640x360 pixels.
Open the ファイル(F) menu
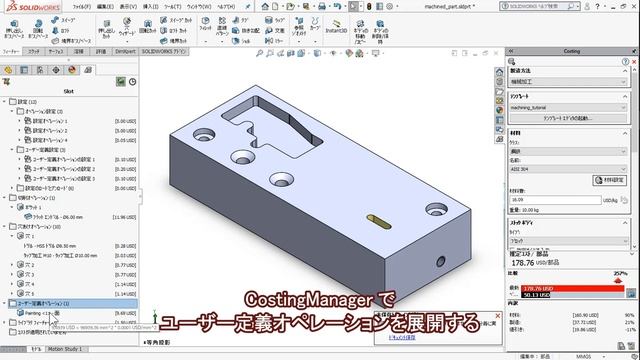coord(82,7)
